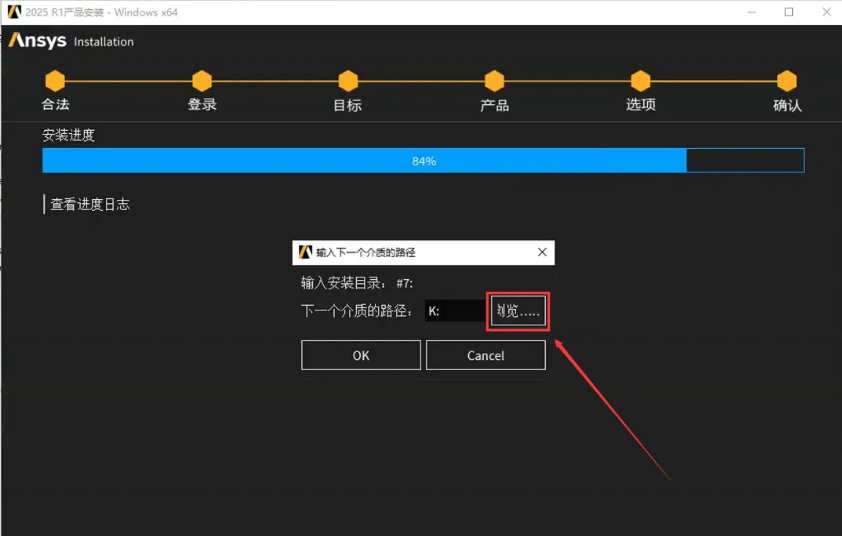Viewport: 842px width, 536px height.
Task: Minimize the installer window
Action: point(752,12)
